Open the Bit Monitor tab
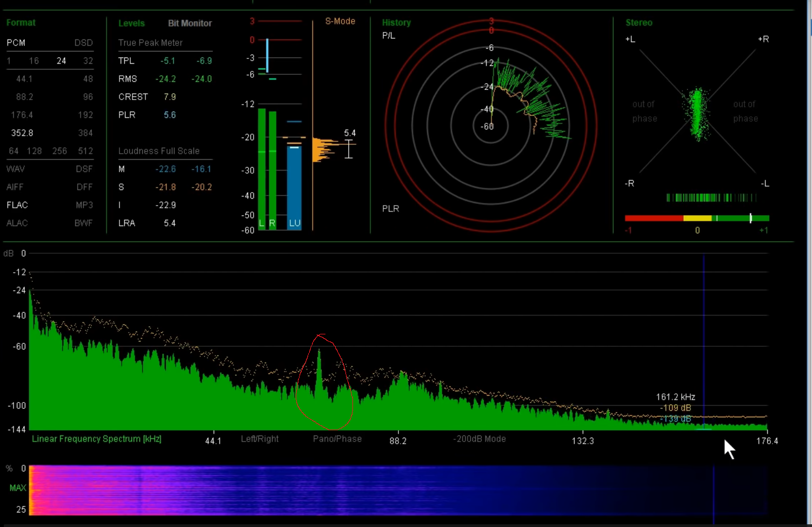The height and width of the screenshot is (527, 812). pyautogui.click(x=190, y=23)
